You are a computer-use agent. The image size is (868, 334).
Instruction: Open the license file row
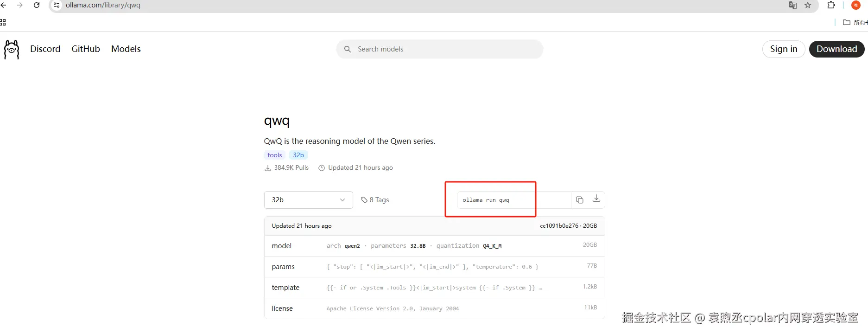(434, 308)
